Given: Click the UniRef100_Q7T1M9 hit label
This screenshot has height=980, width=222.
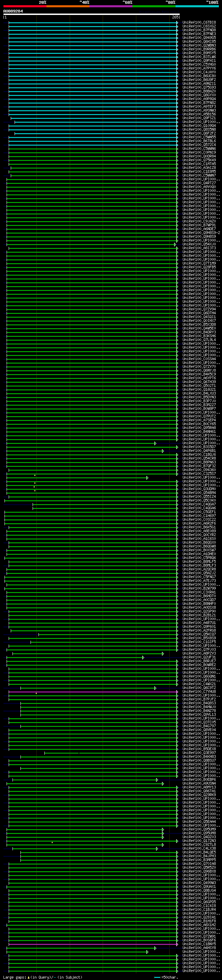Looking at the screenshot, I should coord(199,263).
